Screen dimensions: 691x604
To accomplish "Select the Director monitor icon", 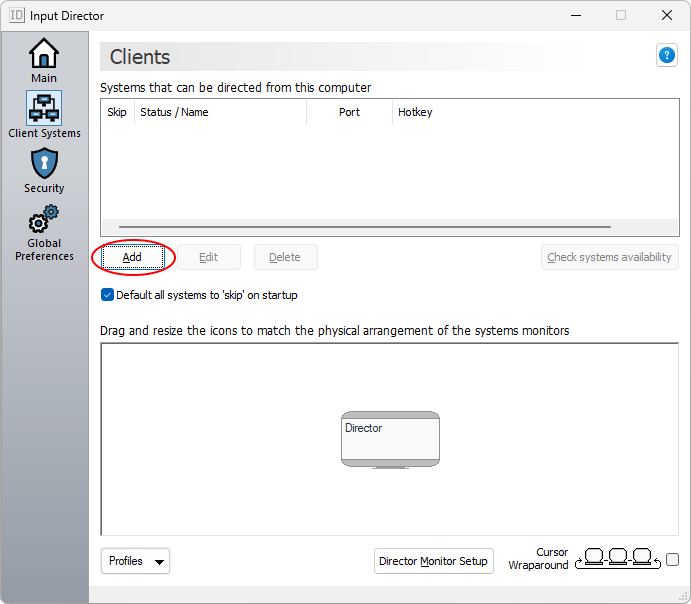I will pos(390,439).
